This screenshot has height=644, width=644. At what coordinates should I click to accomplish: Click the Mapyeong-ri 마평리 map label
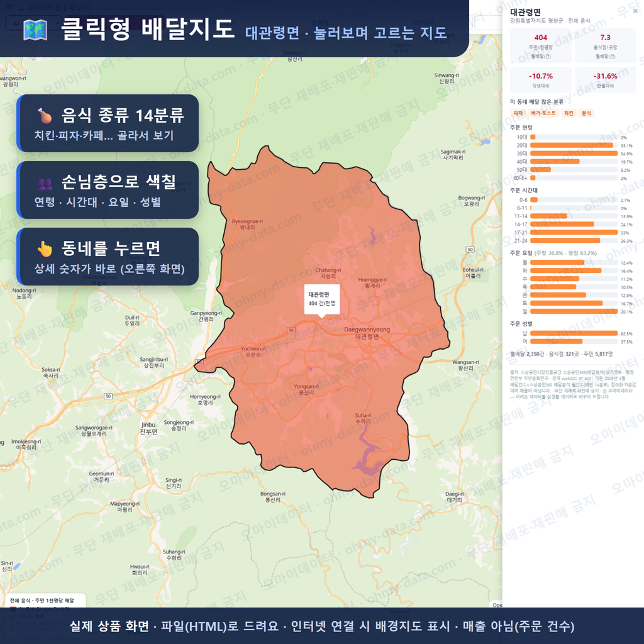tap(125, 506)
